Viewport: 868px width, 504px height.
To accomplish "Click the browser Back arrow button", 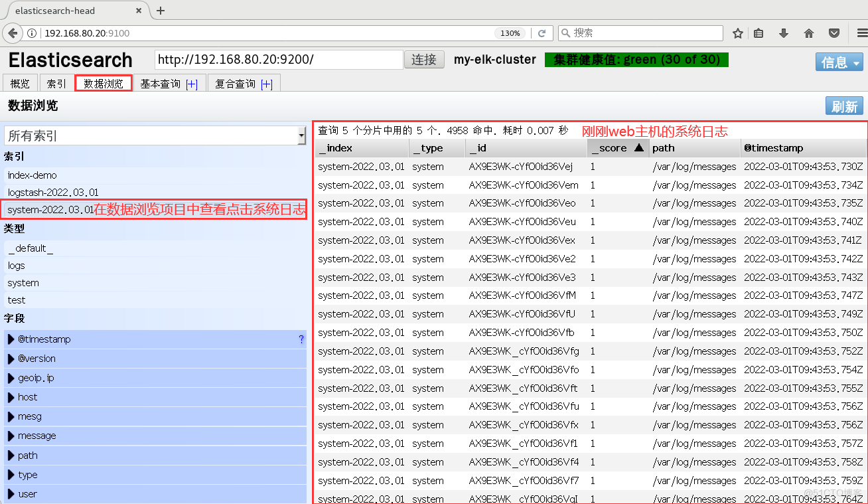I will click(x=11, y=33).
